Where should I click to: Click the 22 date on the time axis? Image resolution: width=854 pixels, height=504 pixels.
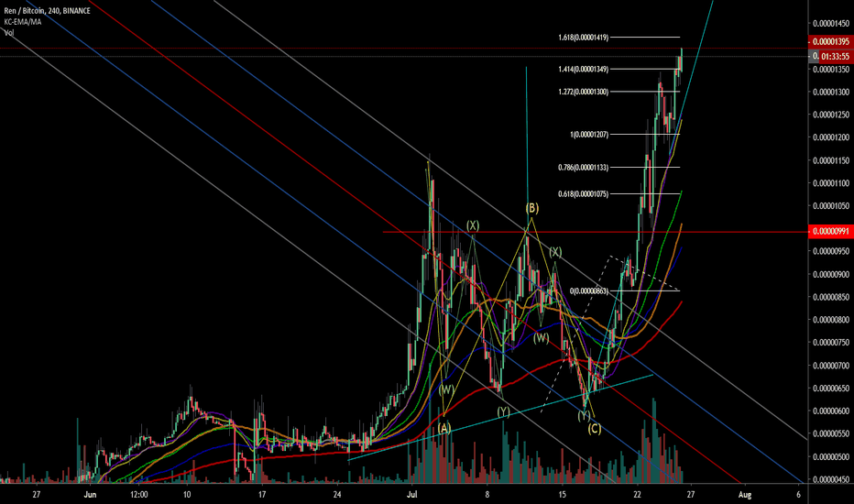coord(637,495)
